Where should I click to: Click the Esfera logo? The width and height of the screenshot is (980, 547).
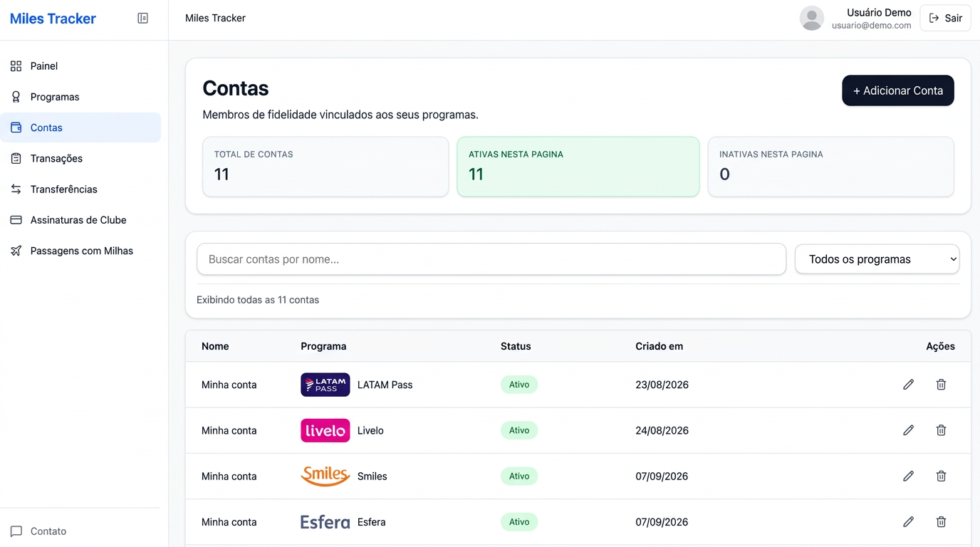click(x=325, y=522)
